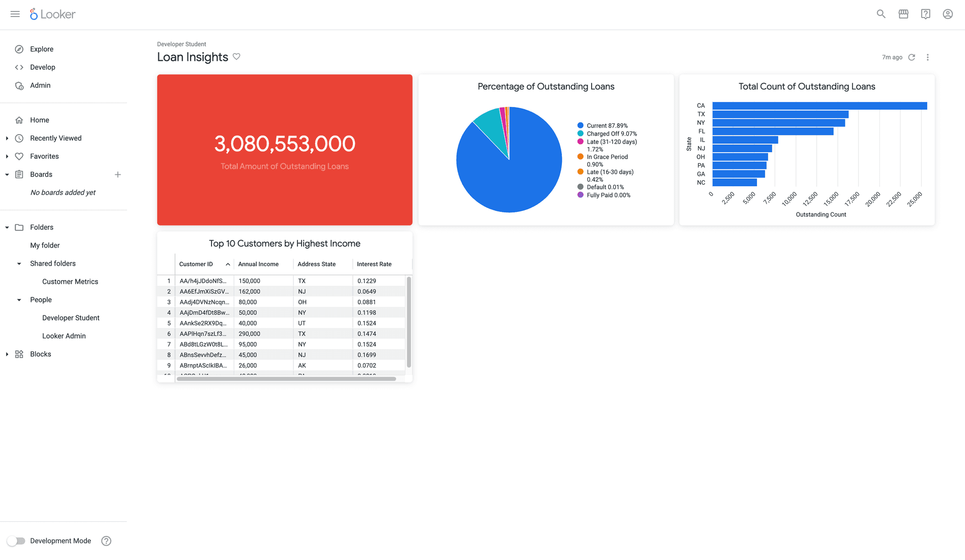Sort by Interest Rate column header
The width and height of the screenshot is (965, 560).
[x=374, y=264]
